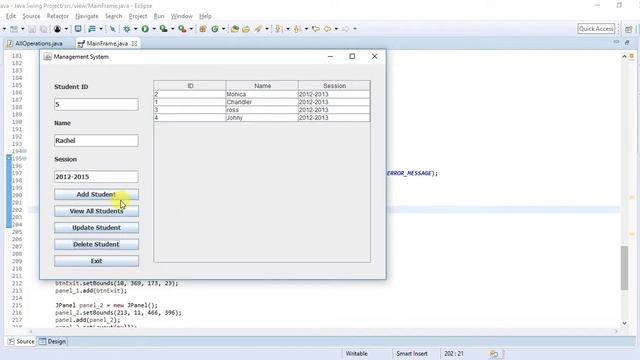This screenshot has width=640, height=360.
Task: Click the Debug bug icon
Action: point(127,29)
